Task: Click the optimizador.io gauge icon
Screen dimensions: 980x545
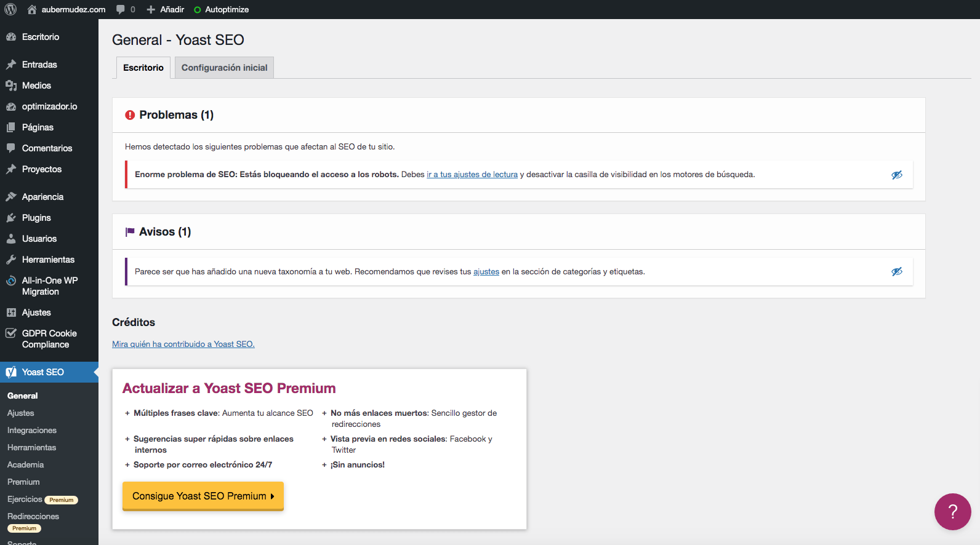Action: 11,106
